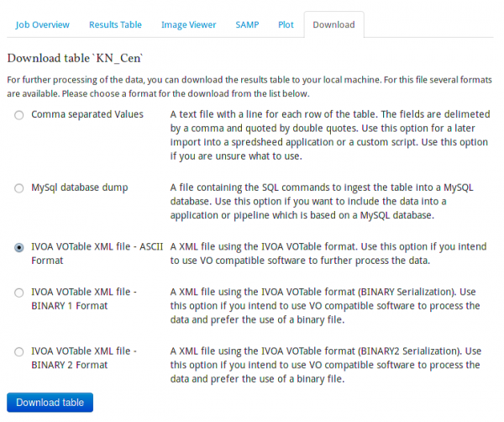Click the 'Download table KN_Cen' heading
The image size is (504, 422).
[x=81, y=58]
